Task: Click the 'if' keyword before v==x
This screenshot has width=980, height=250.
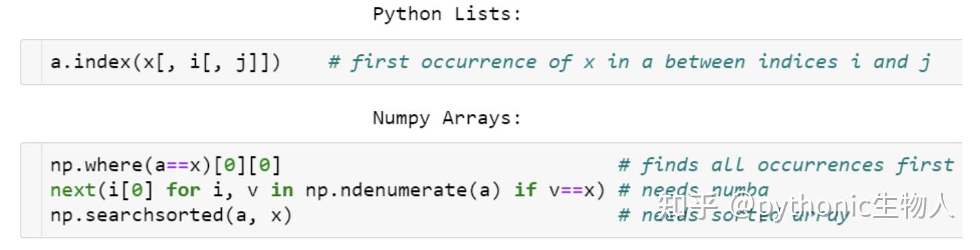Action: [525, 190]
